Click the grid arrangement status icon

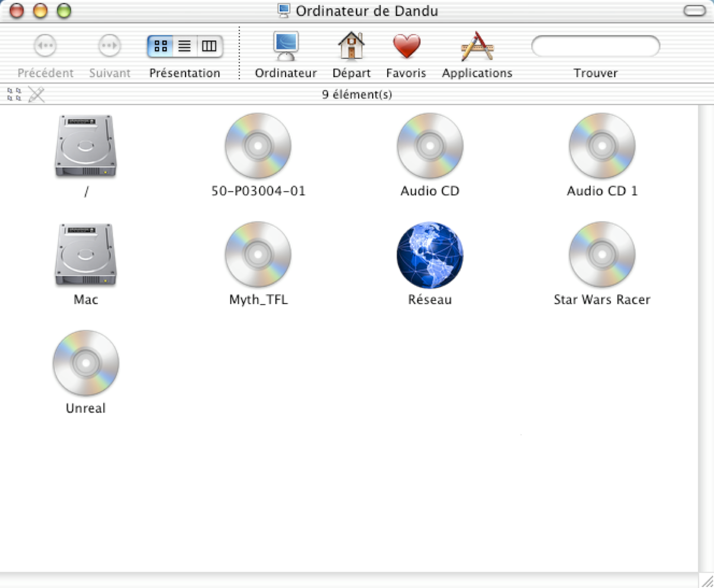coord(14,94)
